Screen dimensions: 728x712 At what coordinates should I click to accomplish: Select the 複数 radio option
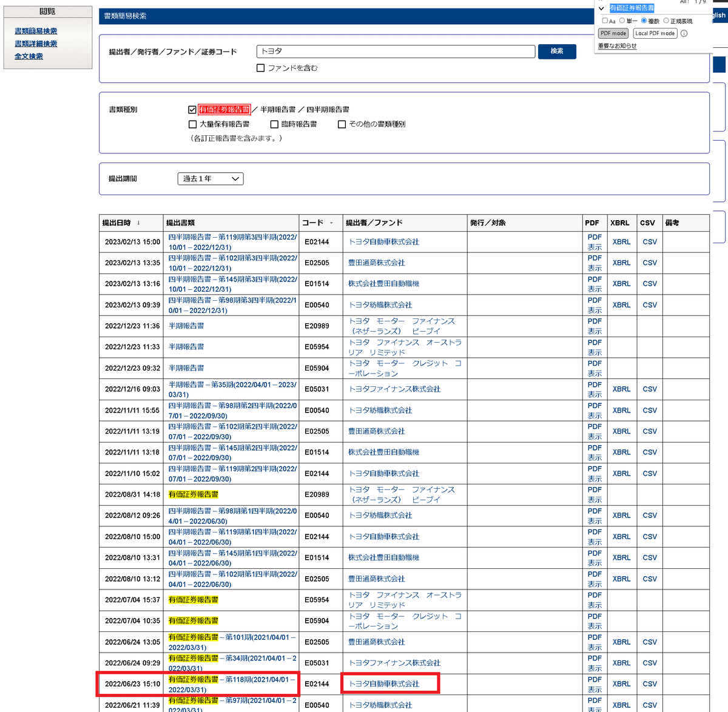pos(644,21)
